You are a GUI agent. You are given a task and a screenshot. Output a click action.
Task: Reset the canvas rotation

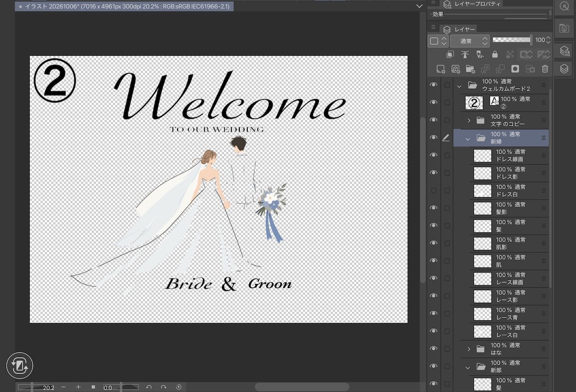pos(178,387)
